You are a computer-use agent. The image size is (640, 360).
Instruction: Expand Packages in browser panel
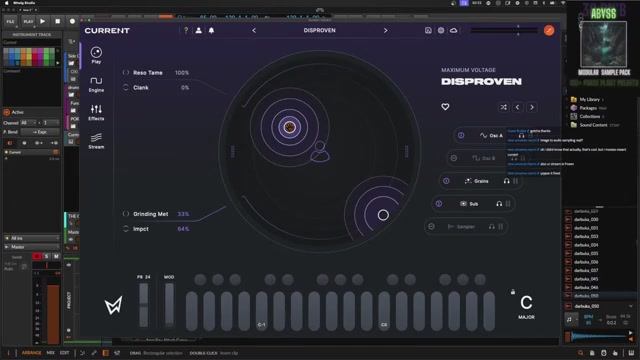tap(588, 108)
